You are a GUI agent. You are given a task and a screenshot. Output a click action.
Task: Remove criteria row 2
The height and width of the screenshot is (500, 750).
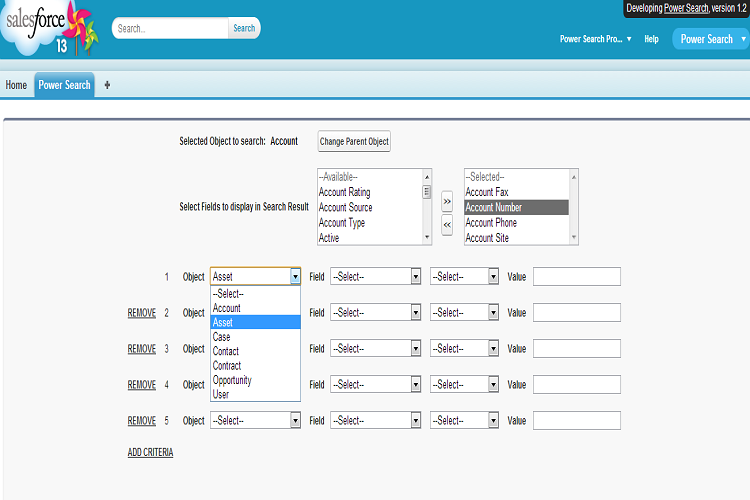(x=141, y=313)
